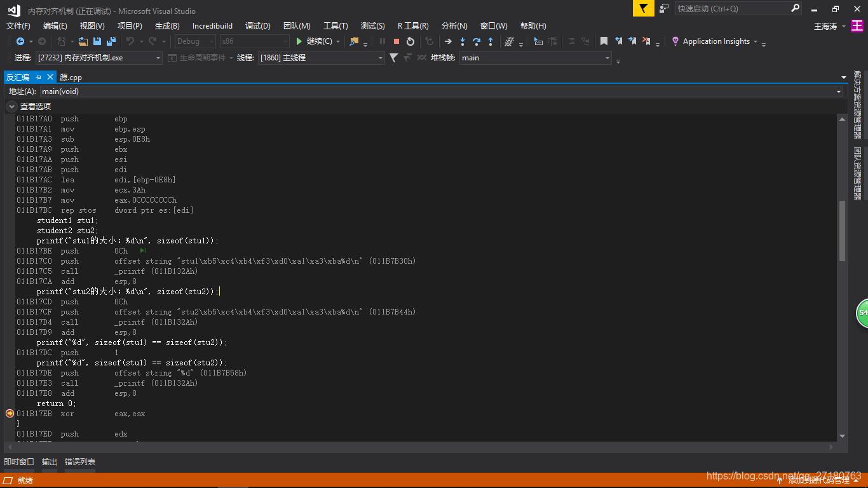Click the Send Feedback icon

click(x=664, y=8)
